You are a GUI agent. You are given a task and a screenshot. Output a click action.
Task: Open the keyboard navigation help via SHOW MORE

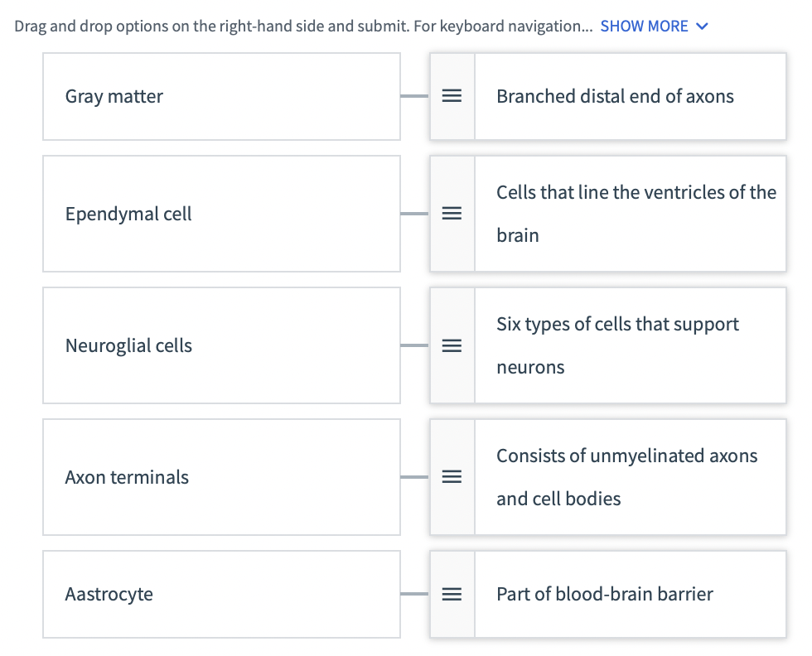[645, 26]
